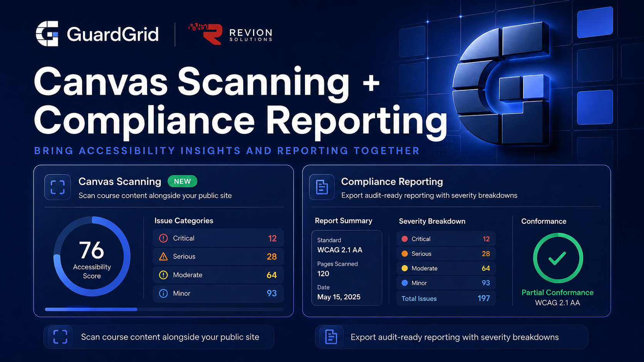Click the Conformance heading
The width and height of the screenshot is (644, 362).
(544, 221)
